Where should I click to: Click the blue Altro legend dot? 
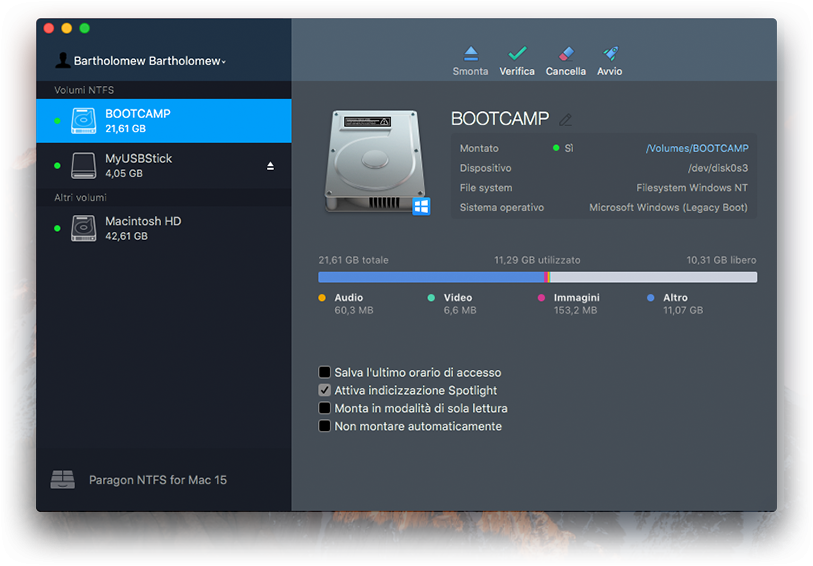[651, 298]
